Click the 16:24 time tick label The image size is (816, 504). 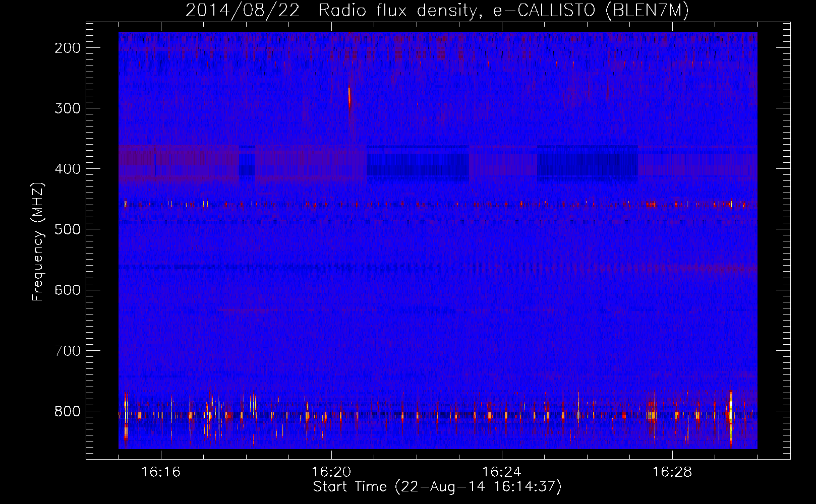(502, 472)
